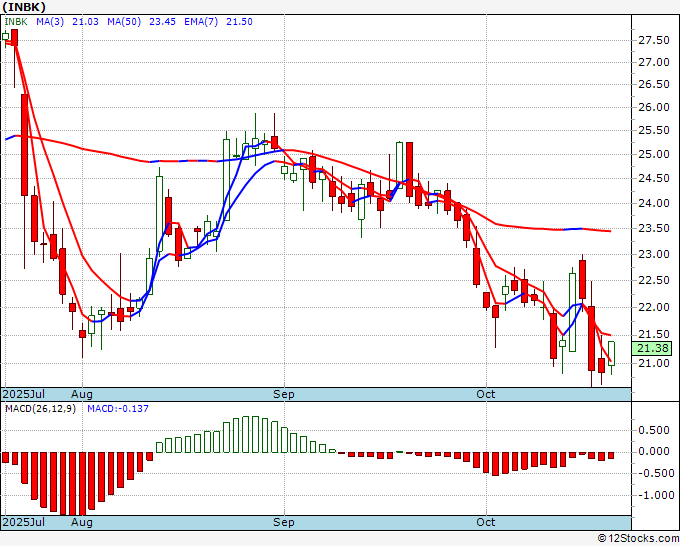680x546 pixels.
Task: Click the EMA(7) value 21.50 in legend
Action: click(x=239, y=22)
